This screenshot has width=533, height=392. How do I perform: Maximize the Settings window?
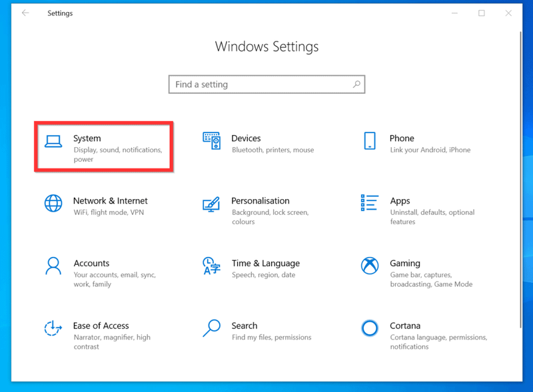[x=481, y=13]
